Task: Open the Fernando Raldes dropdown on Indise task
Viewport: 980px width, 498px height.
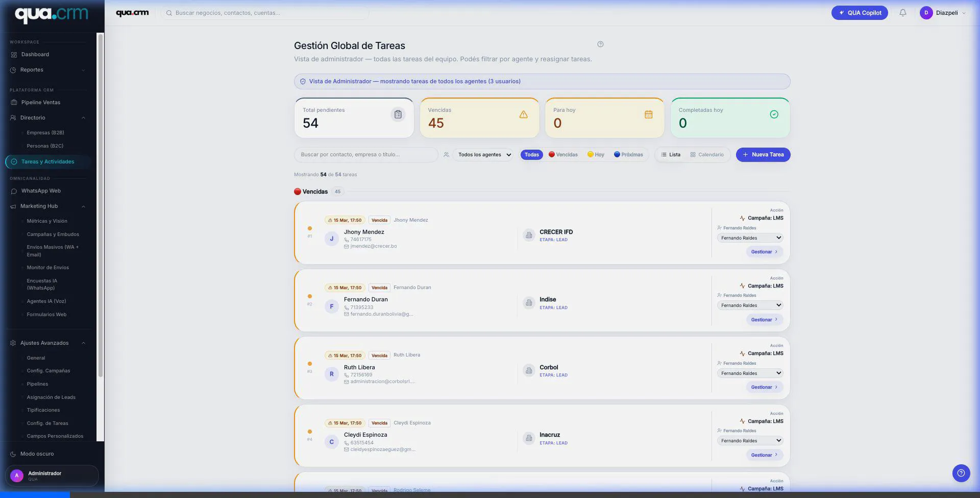Action: 750,305
